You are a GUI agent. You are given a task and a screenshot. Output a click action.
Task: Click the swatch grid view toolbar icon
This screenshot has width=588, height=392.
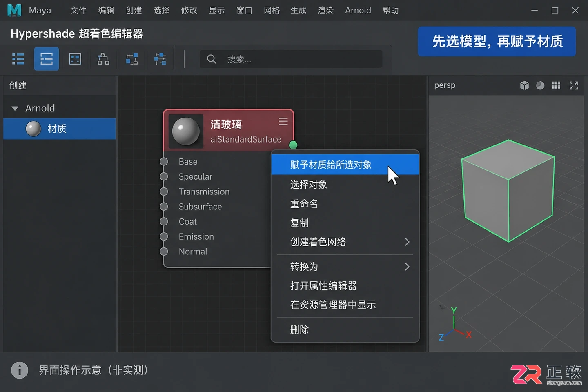(x=75, y=59)
